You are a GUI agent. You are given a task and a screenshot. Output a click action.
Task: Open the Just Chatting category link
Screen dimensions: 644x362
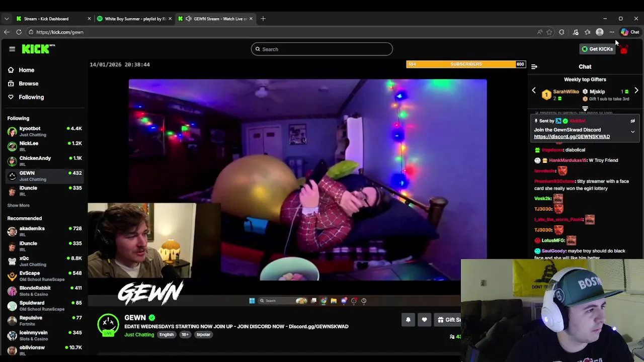point(139,335)
